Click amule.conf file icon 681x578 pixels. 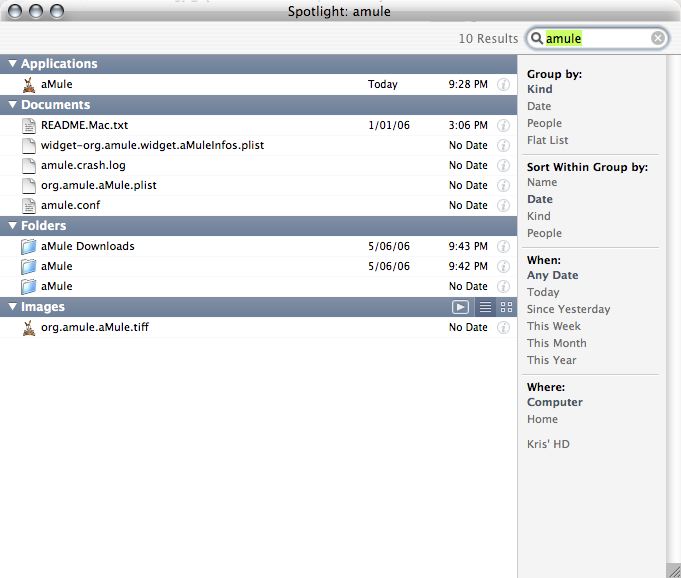click(29, 205)
